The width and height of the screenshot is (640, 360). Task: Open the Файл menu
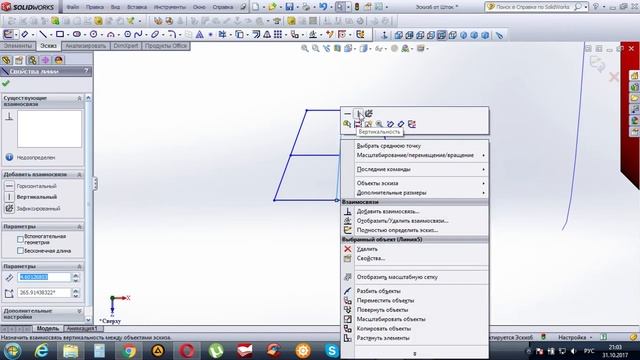[73, 7]
